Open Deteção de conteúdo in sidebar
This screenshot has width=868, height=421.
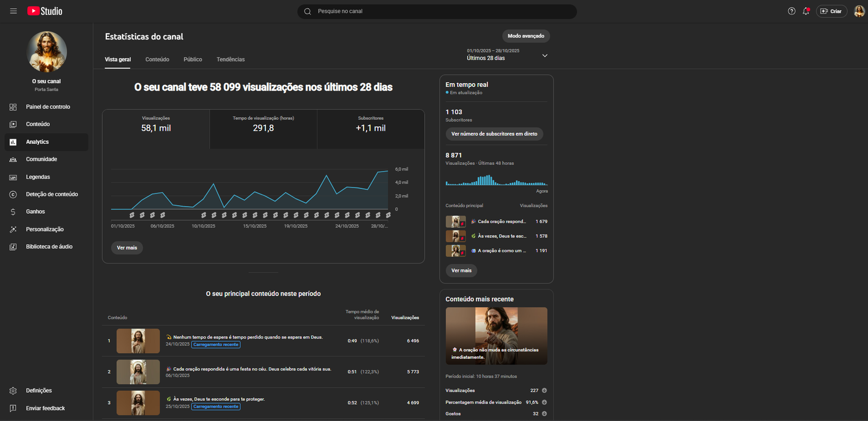(52, 194)
